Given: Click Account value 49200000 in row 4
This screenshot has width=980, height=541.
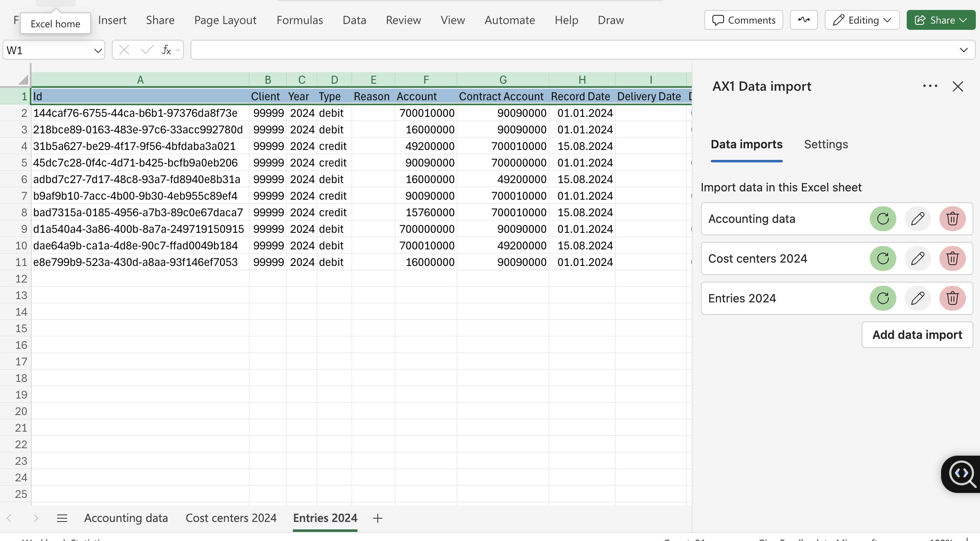Looking at the screenshot, I should [x=426, y=146].
